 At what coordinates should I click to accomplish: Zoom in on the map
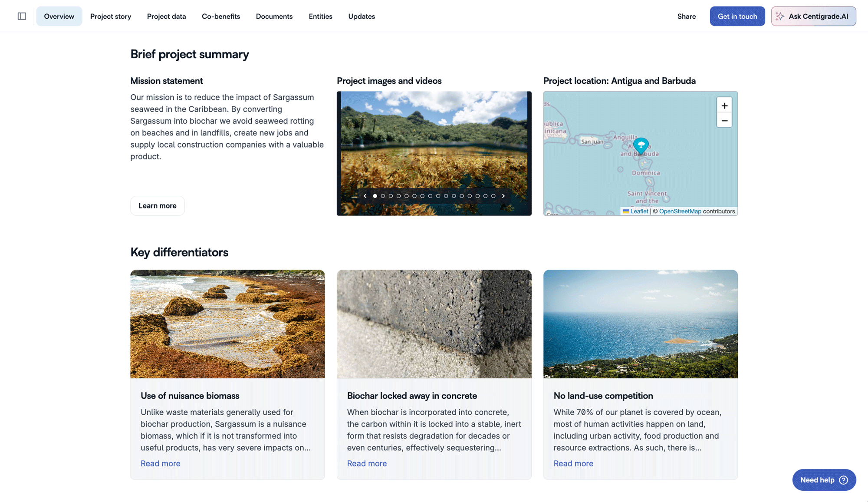724,106
